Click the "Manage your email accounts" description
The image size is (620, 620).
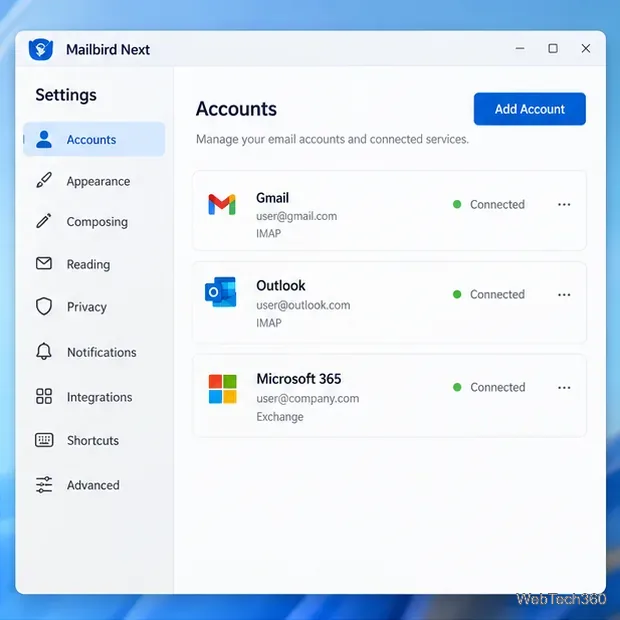[332, 140]
